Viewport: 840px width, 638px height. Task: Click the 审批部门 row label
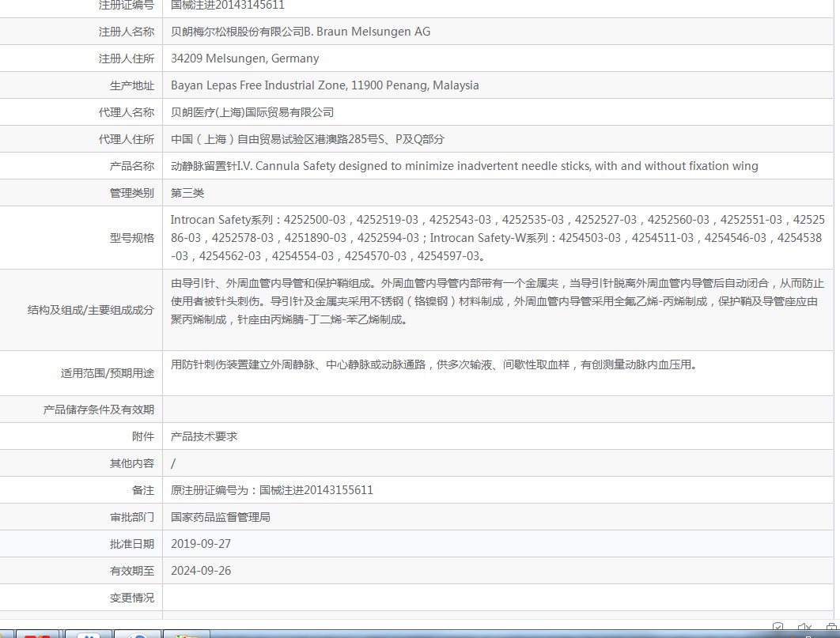tap(132, 517)
